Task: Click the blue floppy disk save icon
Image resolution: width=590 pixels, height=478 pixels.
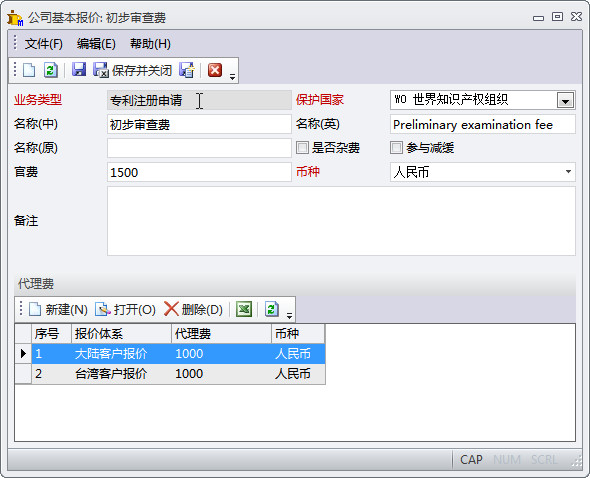Action: [x=79, y=70]
